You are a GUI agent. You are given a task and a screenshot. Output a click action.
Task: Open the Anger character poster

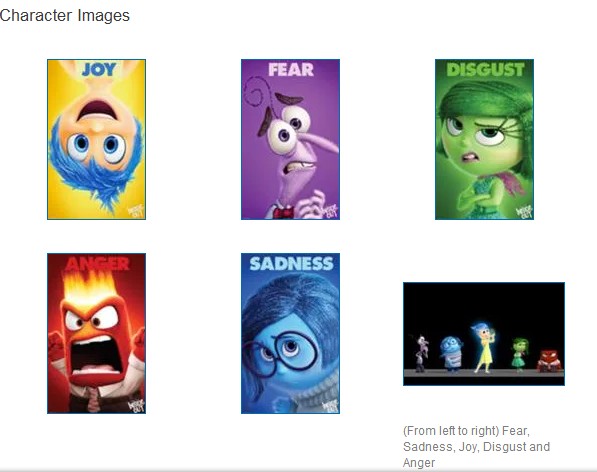(x=96, y=333)
